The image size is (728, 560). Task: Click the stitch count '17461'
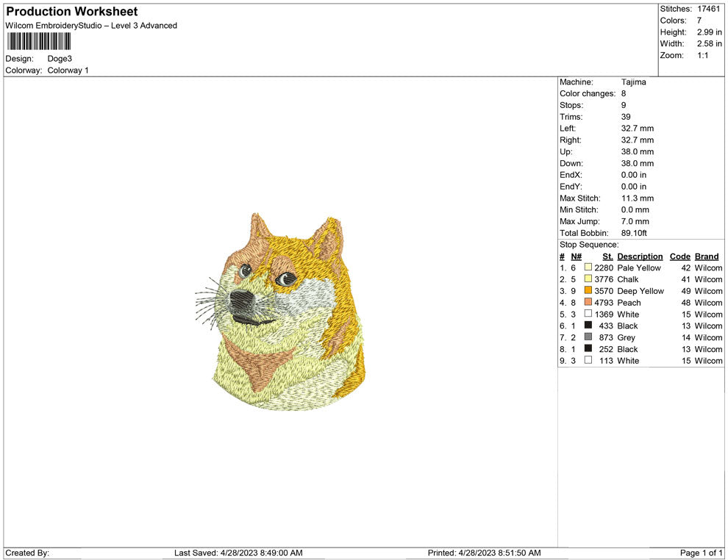pyautogui.click(x=708, y=9)
